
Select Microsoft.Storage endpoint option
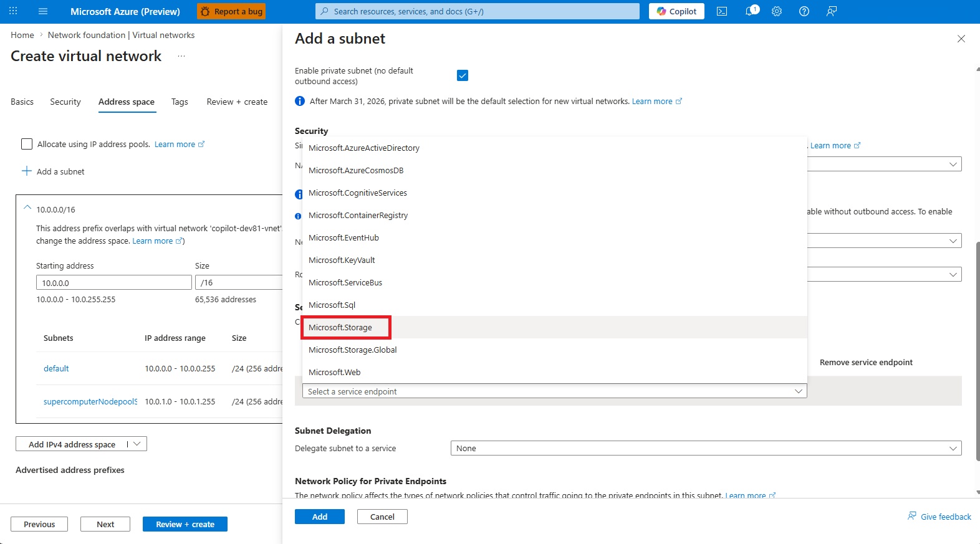(555, 327)
